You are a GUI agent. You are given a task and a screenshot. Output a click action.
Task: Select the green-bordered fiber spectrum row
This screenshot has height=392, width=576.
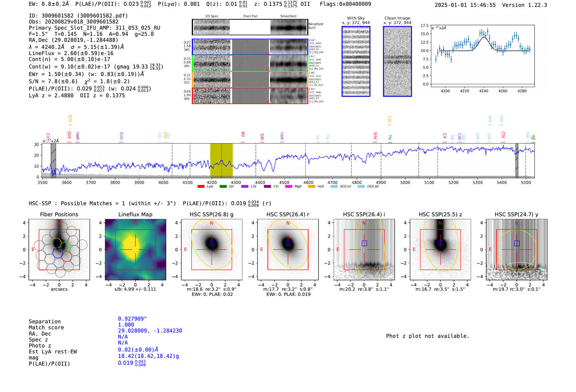coord(250,63)
